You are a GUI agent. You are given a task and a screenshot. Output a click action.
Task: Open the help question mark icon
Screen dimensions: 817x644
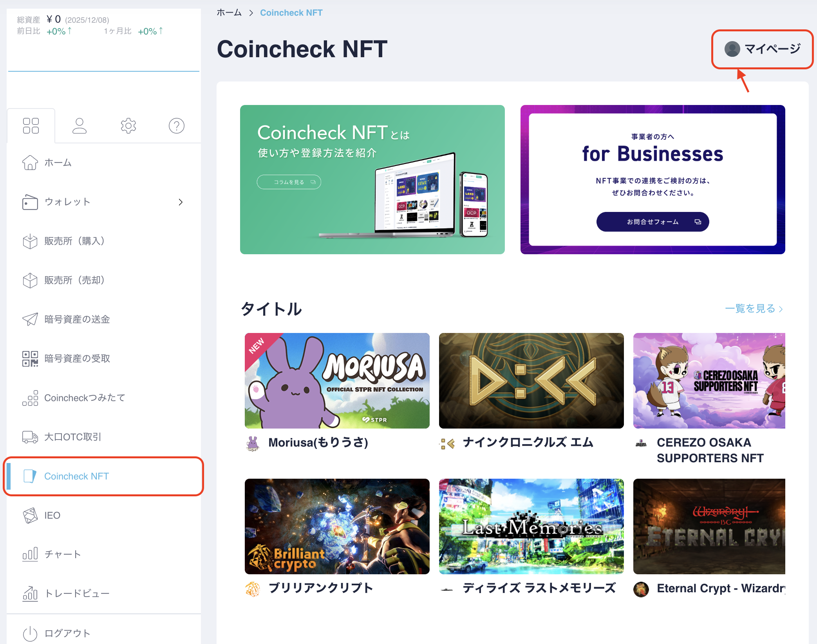point(176,126)
